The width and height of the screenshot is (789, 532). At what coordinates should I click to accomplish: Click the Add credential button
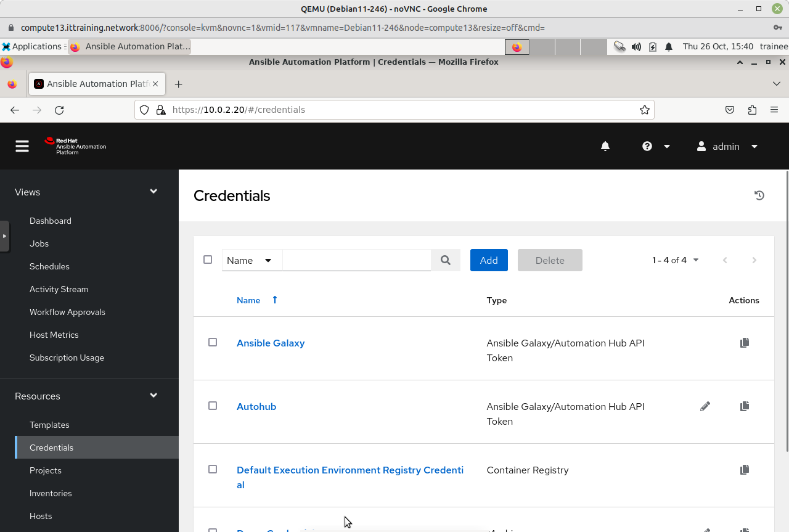[x=489, y=260]
